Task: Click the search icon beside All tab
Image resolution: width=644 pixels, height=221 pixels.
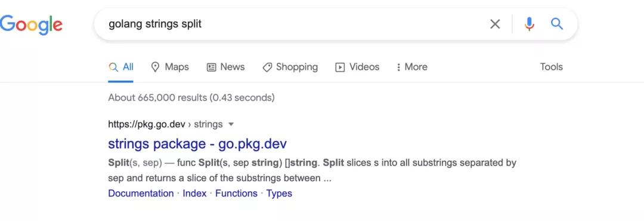Action: (113, 67)
